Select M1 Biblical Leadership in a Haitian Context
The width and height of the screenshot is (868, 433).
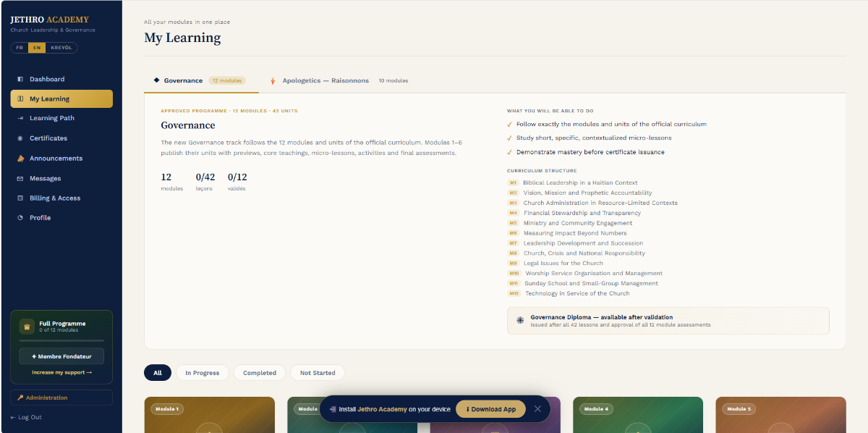point(573,182)
